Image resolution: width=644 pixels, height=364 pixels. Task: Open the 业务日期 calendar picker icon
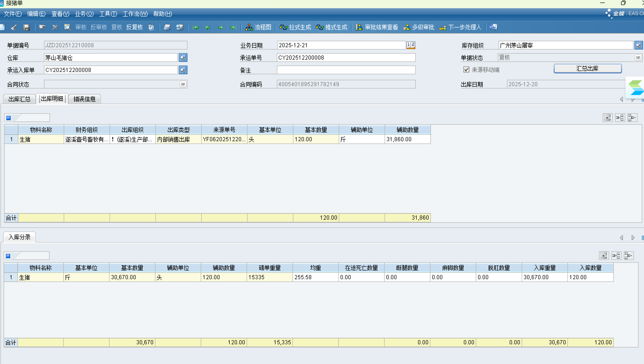(x=411, y=45)
